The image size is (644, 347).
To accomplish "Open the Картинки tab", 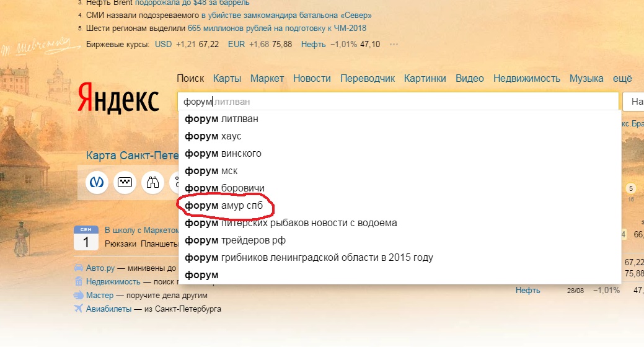I will [x=425, y=78].
